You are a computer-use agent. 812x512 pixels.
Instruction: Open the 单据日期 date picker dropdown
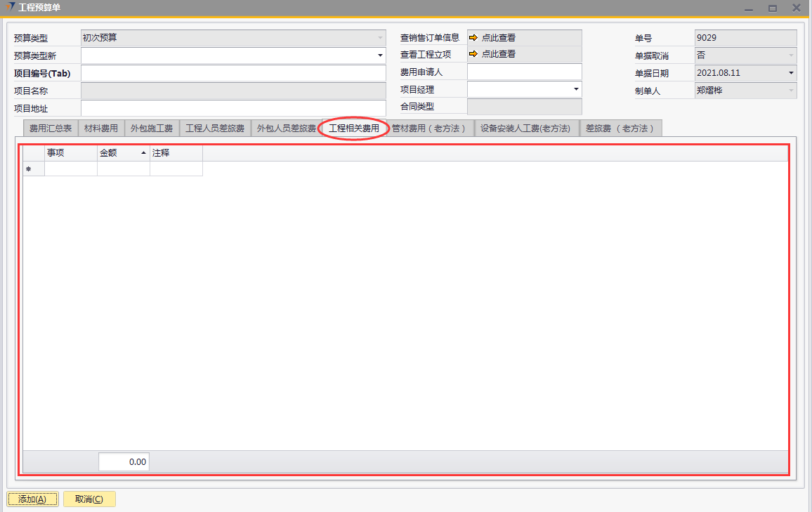(791, 73)
